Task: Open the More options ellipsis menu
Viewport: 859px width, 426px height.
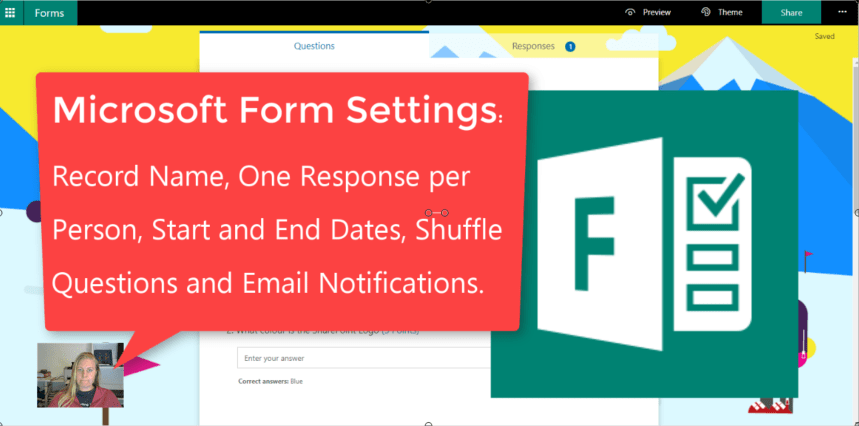Action: (x=841, y=12)
